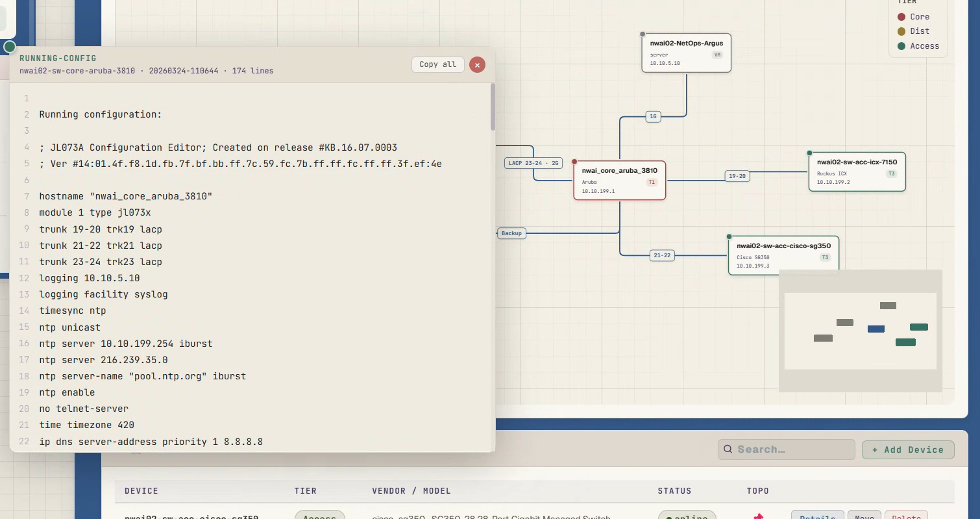
Task: Click the VENDOR / MODEL column header
Action: click(411, 490)
